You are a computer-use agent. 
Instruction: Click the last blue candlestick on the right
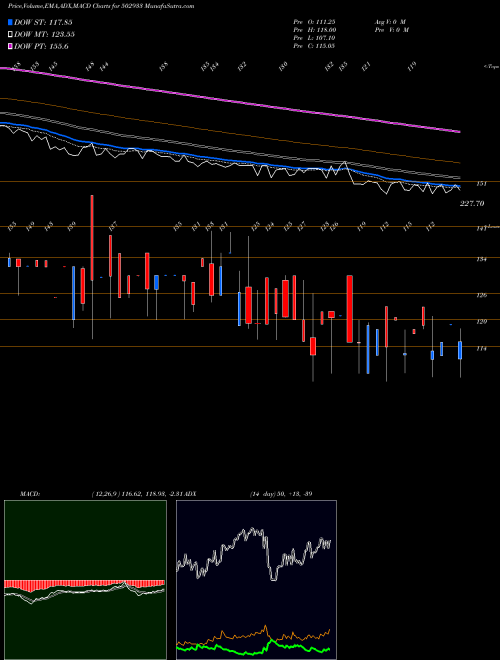[460, 350]
